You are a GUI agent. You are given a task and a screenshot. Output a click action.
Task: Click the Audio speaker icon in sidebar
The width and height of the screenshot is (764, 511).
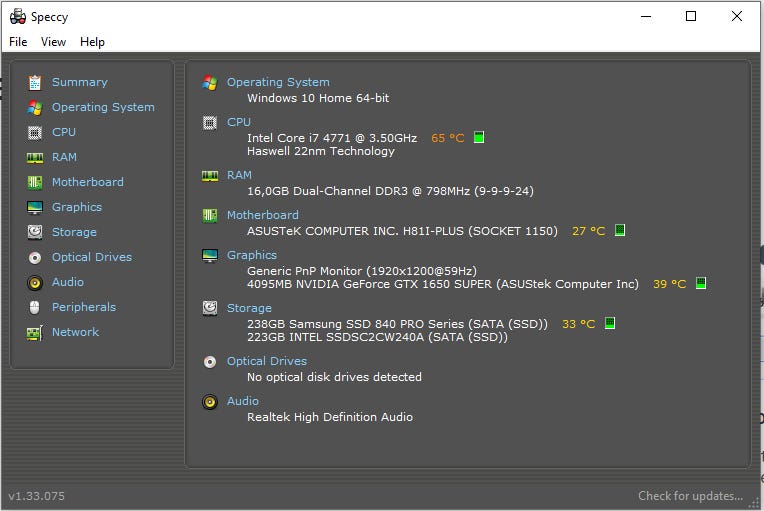click(x=35, y=283)
